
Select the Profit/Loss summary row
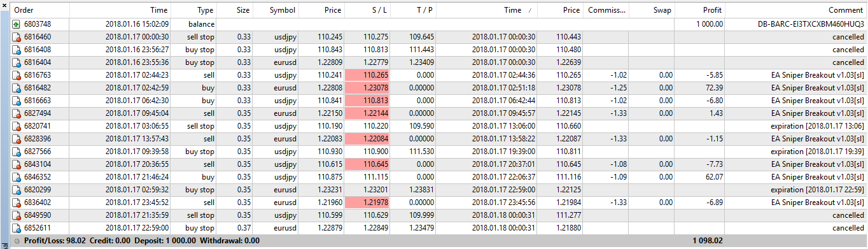[434, 241]
